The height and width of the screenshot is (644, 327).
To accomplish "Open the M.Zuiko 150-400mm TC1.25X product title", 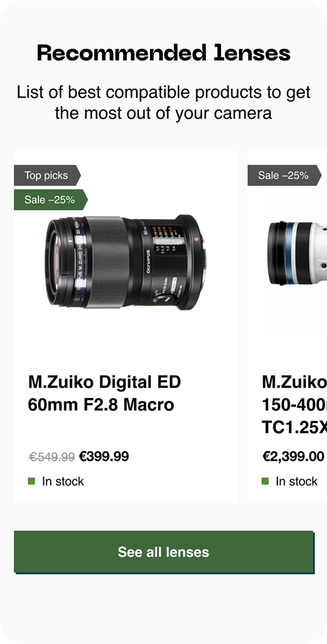I will click(x=294, y=405).
